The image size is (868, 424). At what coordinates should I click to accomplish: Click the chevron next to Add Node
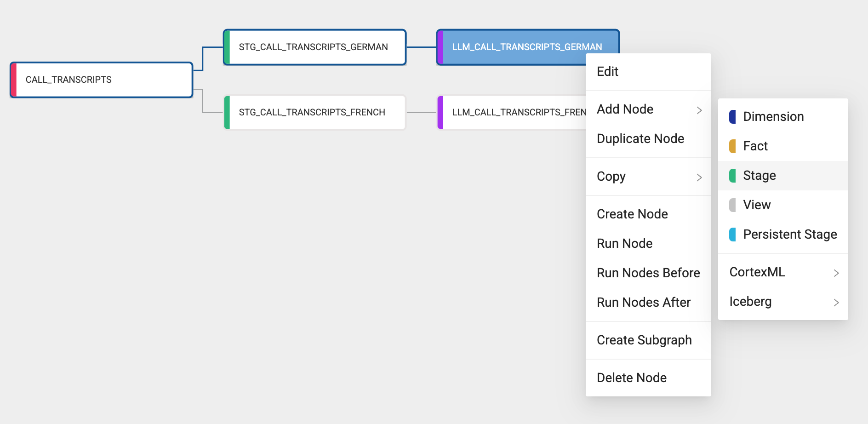click(699, 110)
